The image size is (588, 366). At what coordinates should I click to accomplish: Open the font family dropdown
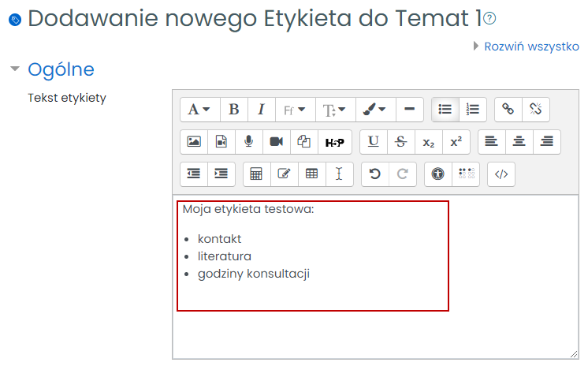click(x=295, y=110)
